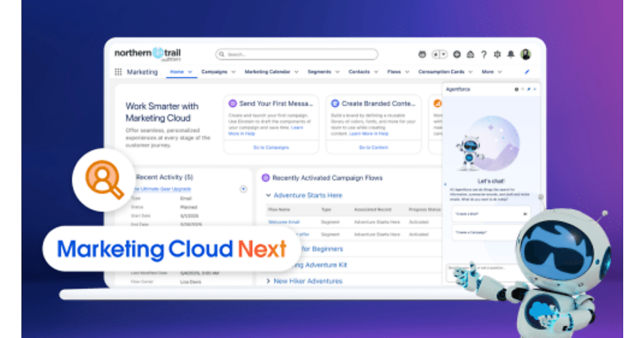Click the Progress Status column header
The width and height of the screenshot is (644, 338).
coord(425,209)
